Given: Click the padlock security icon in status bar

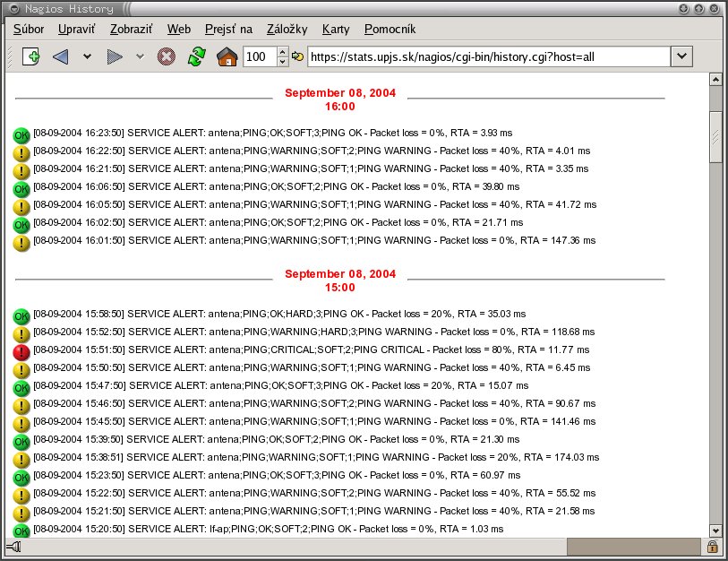Looking at the screenshot, I should point(712,547).
